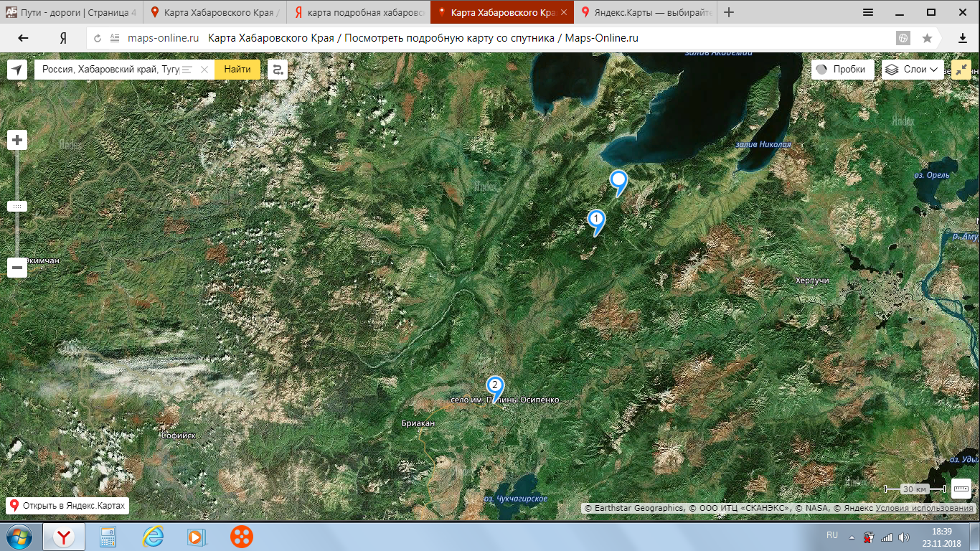Expand the Слои layers dropdown
980x551 pixels.
(913, 70)
